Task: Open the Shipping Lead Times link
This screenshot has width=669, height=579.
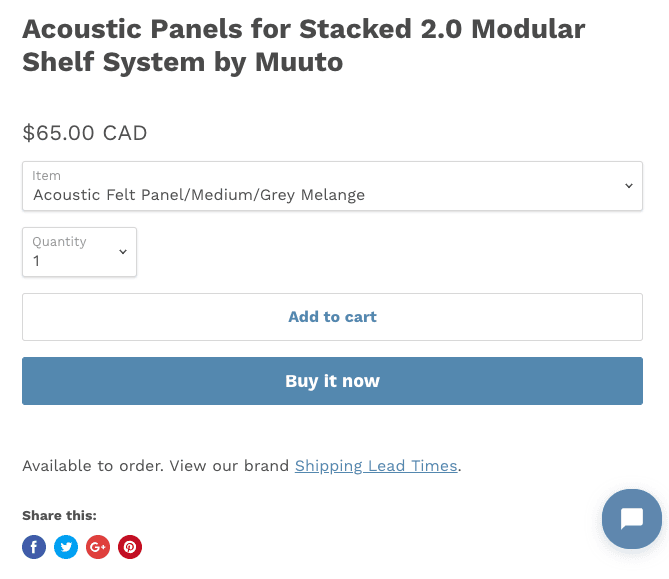Action: 376,466
